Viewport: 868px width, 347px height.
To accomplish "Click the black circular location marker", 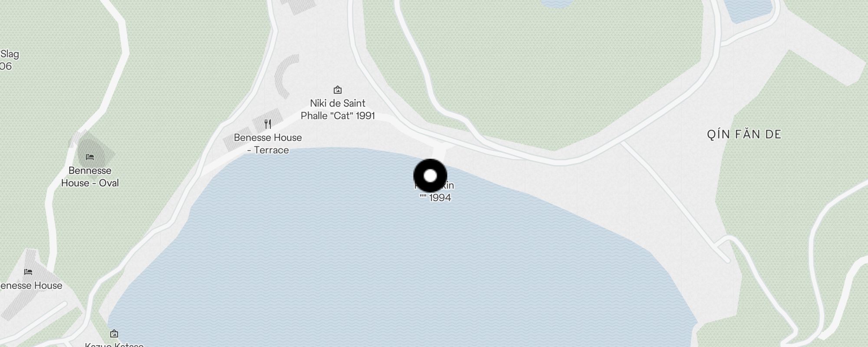I will pos(430,176).
